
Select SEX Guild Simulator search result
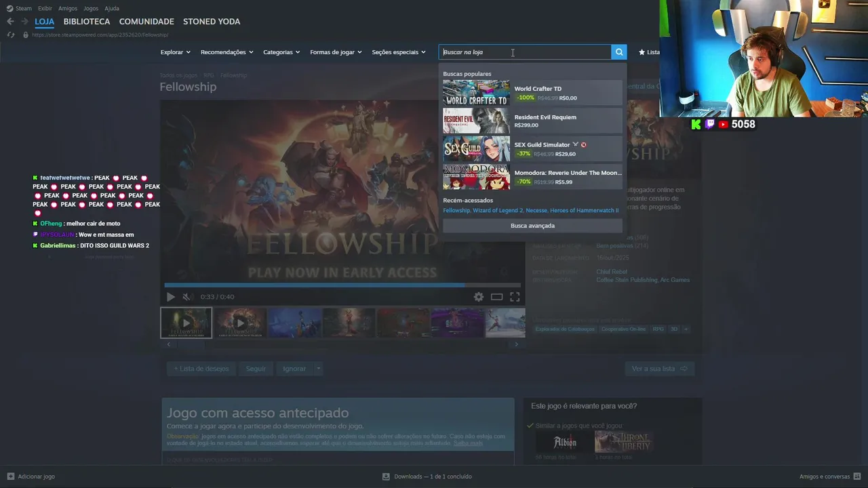532,148
